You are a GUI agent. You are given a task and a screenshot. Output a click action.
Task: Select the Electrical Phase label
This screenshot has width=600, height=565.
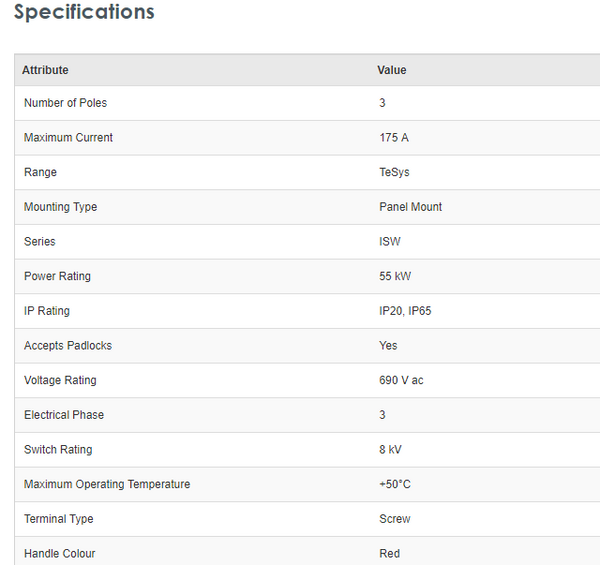click(64, 415)
